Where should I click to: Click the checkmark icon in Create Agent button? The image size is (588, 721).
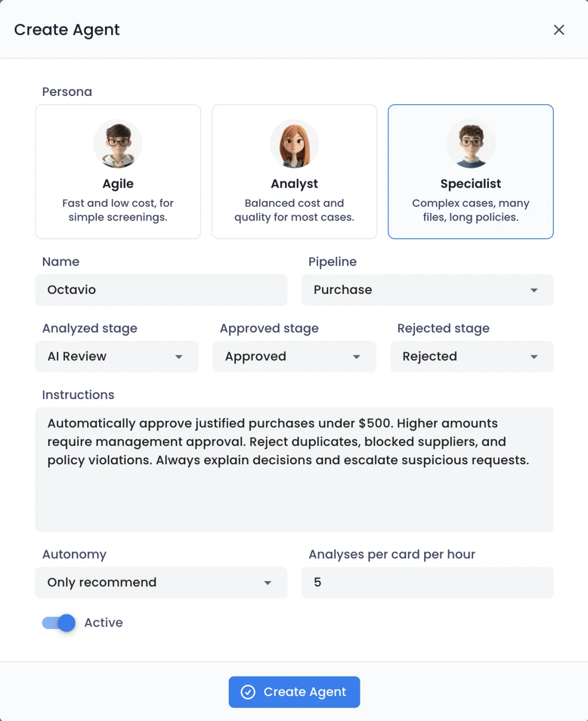(248, 692)
